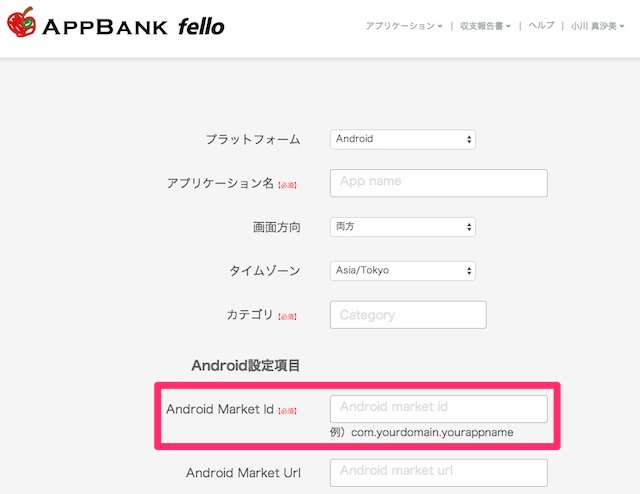Open the アプリケーション menu
Viewport: 640px width, 494px height.
coord(404,26)
